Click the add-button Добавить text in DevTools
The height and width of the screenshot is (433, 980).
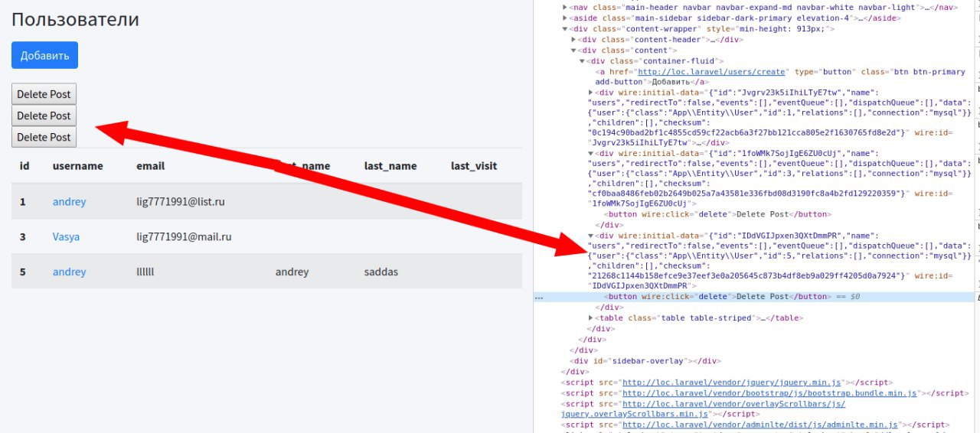(670, 82)
